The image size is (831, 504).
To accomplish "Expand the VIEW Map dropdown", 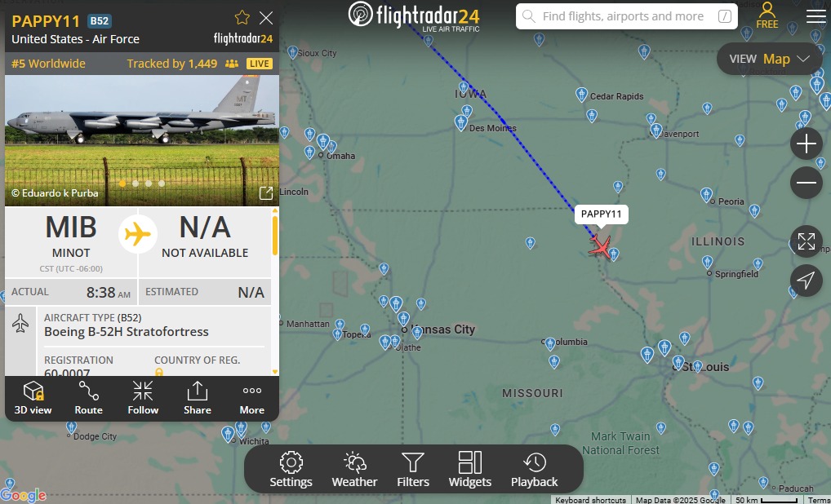I will (769, 59).
